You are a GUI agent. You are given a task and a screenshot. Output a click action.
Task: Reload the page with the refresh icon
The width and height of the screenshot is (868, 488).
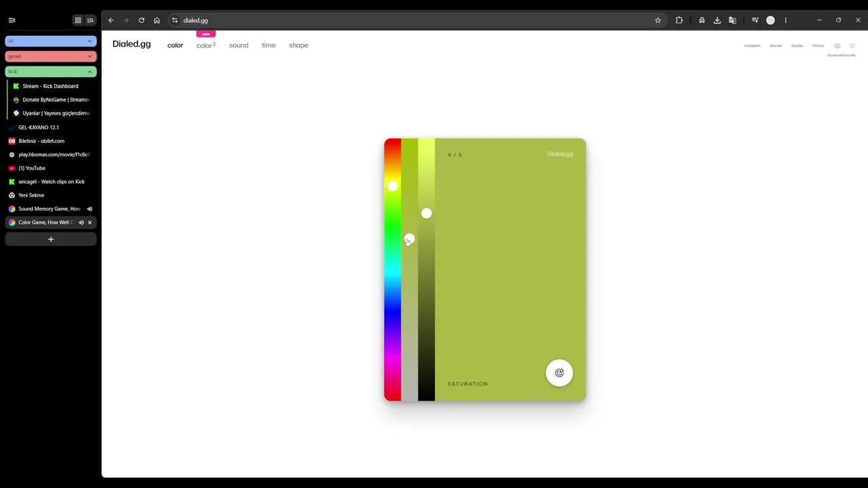coord(141,20)
